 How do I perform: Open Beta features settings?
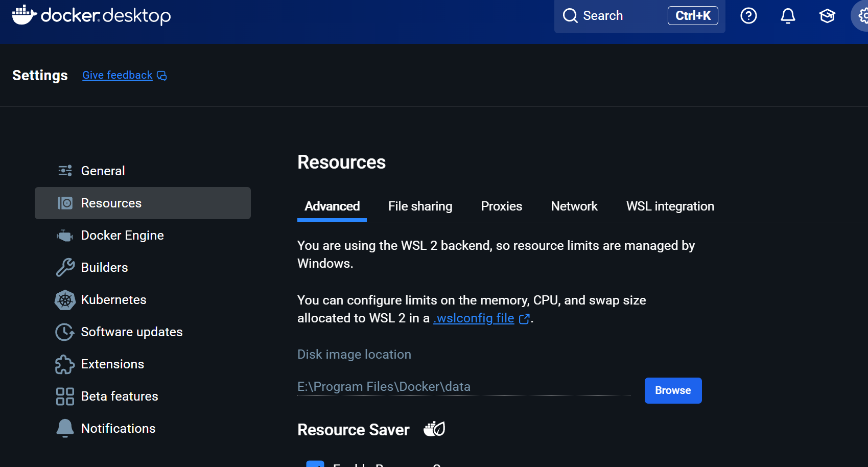point(143,396)
